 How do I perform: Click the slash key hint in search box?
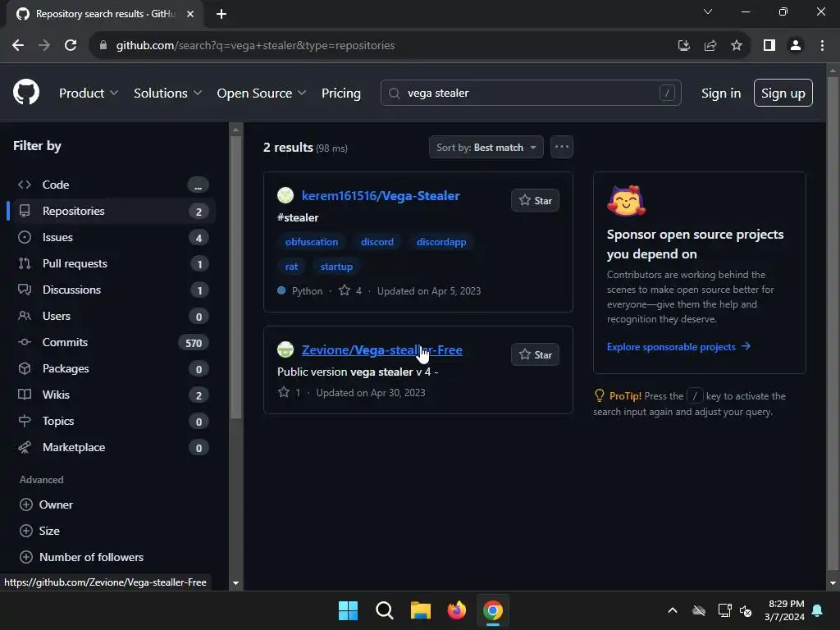tap(667, 93)
